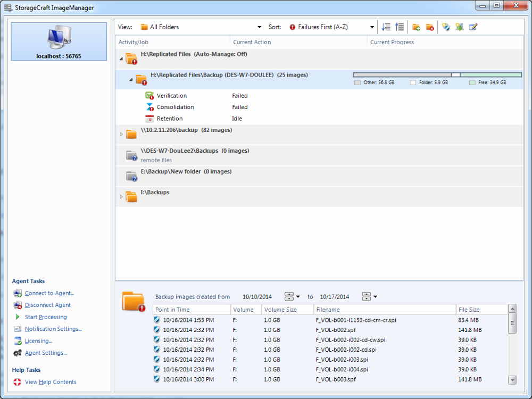Open Connect to Agent link
This screenshot has height=399, width=532.
click(49, 293)
